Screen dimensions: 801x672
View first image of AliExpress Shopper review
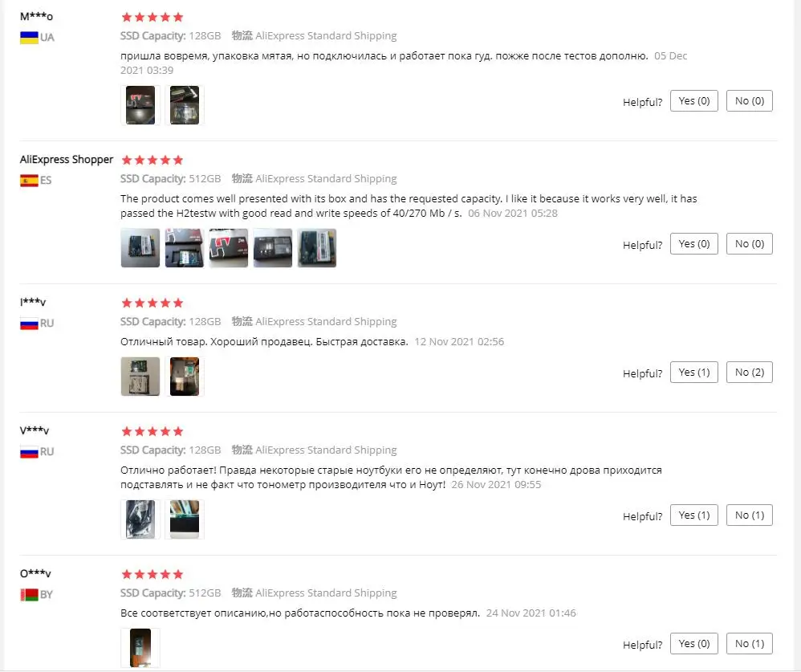click(x=140, y=248)
